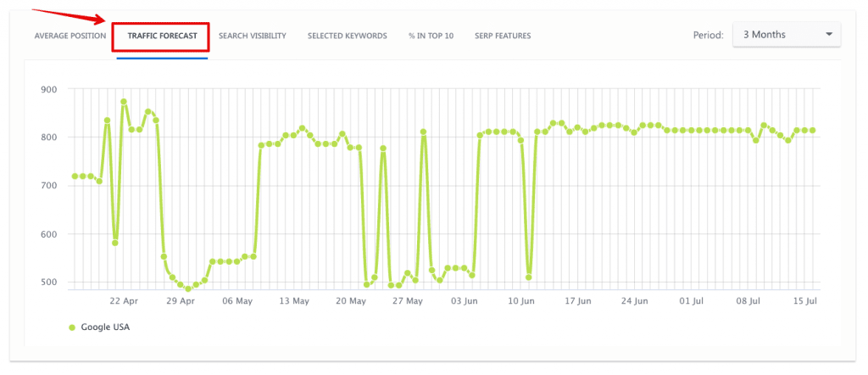This screenshot has height=375, width=868.
Task: Click the 20 May x-axis label
Action: (x=351, y=301)
